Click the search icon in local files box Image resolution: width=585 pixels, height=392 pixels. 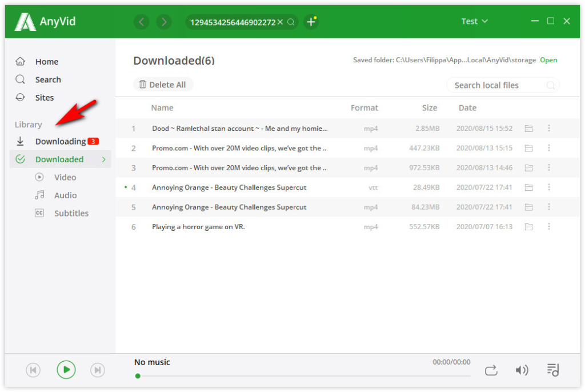pyautogui.click(x=550, y=86)
